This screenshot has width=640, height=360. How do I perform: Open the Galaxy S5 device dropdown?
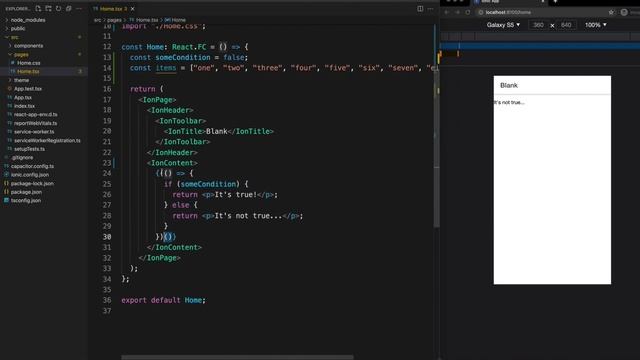pos(503,25)
